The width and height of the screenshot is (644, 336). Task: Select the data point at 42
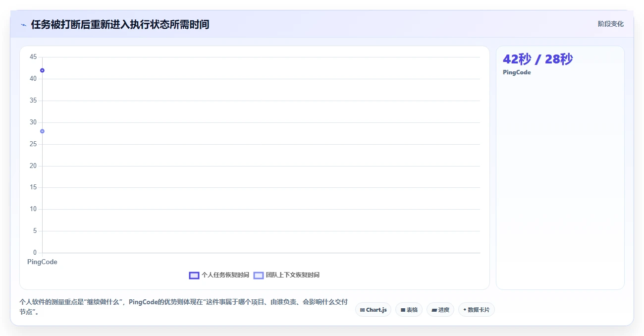[42, 70]
